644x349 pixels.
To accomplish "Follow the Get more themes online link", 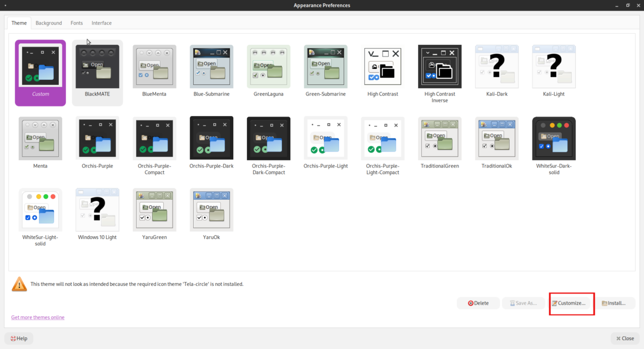I will coord(38,317).
